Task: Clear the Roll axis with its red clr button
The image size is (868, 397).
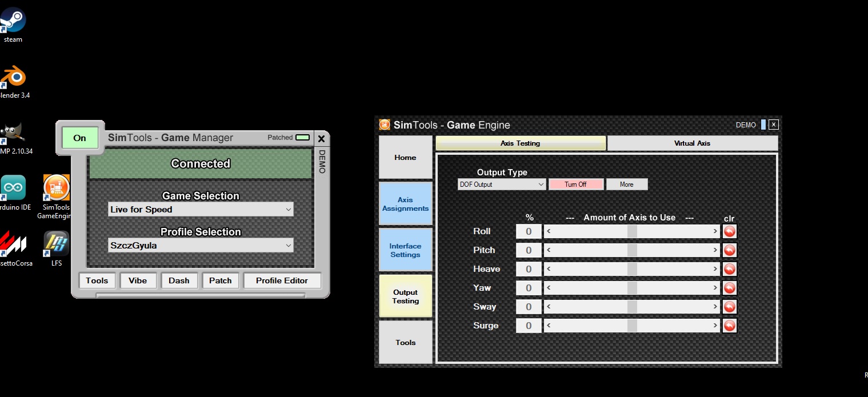Action: 729,231
